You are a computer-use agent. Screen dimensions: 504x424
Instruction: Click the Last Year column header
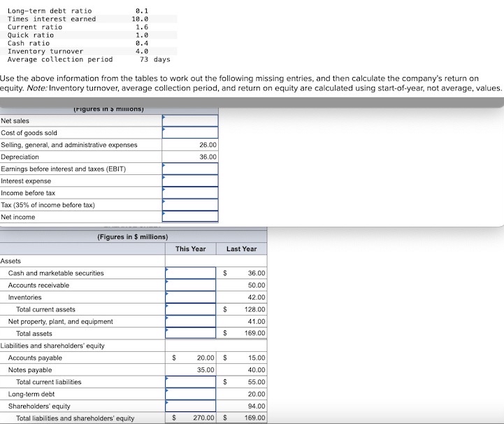coord(241,248)
